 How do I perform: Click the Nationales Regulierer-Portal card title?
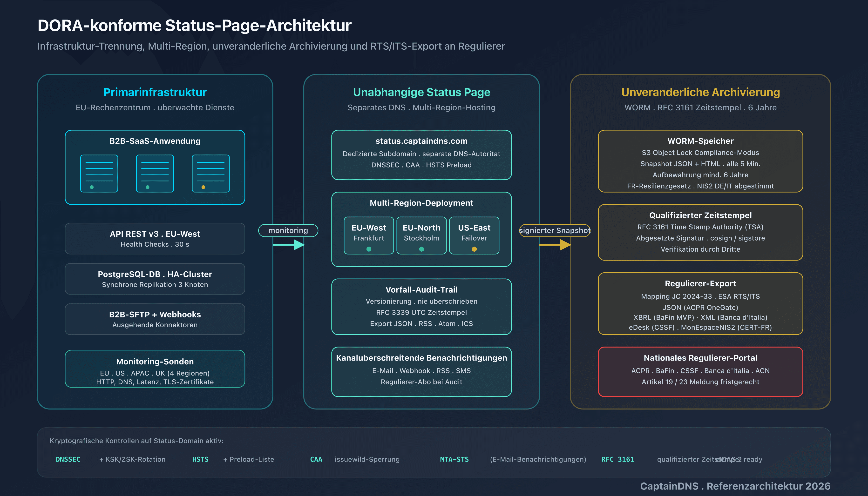(x=700, y=358)
